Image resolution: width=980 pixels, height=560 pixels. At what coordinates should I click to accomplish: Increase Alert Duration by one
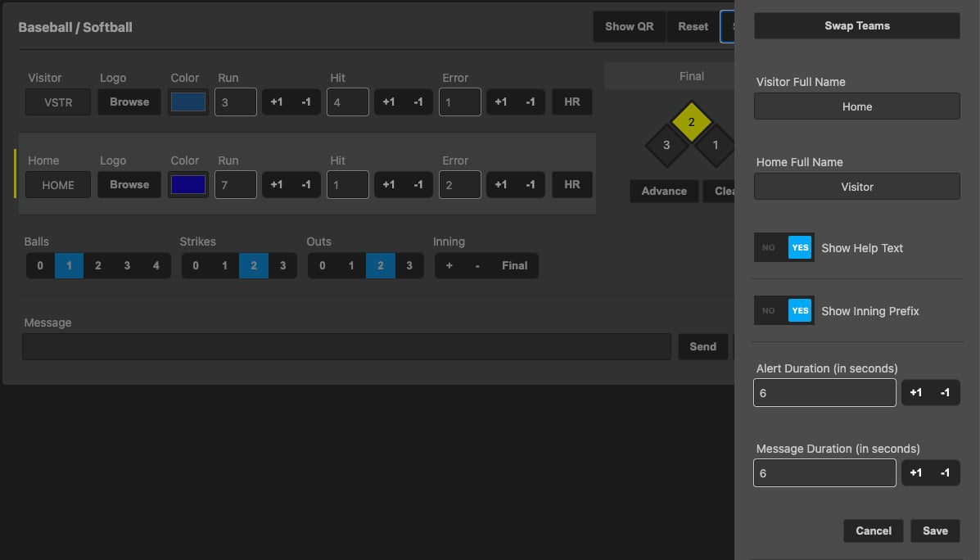click(x=915, y=392)
